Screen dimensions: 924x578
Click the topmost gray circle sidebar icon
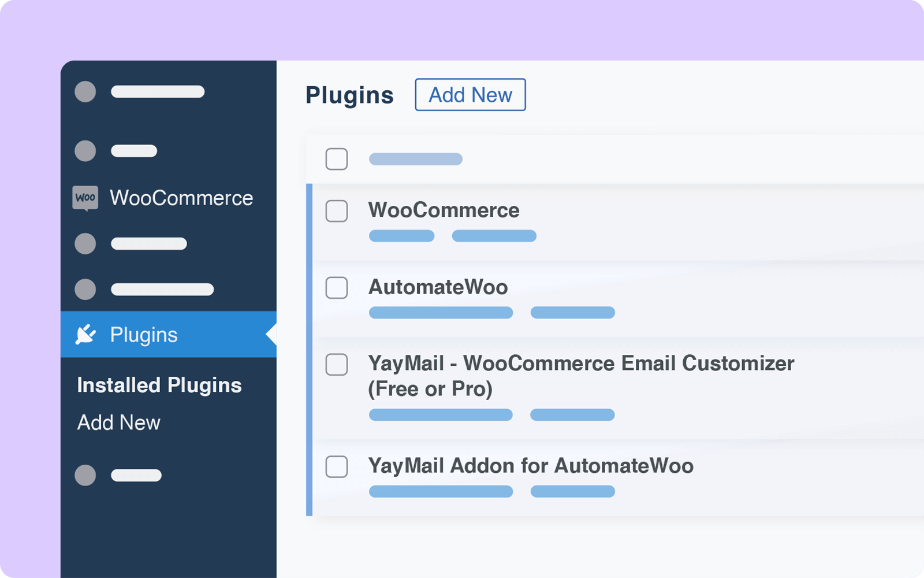click(x=85, y=91)
